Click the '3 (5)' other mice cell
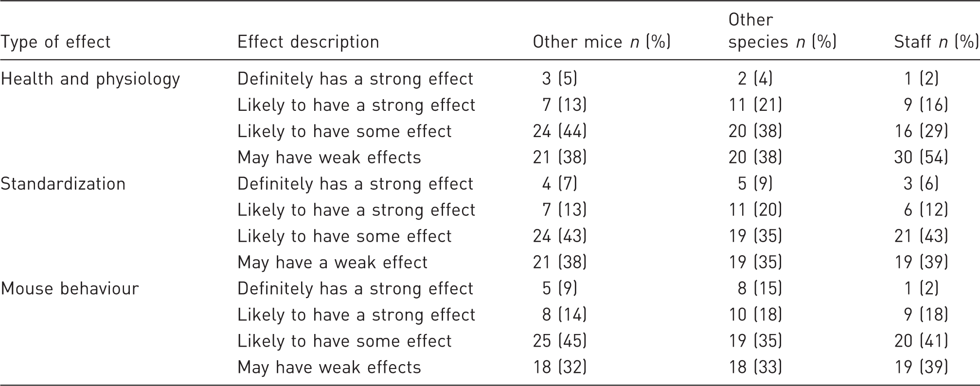The image size is (980, 386). (559, 79)
